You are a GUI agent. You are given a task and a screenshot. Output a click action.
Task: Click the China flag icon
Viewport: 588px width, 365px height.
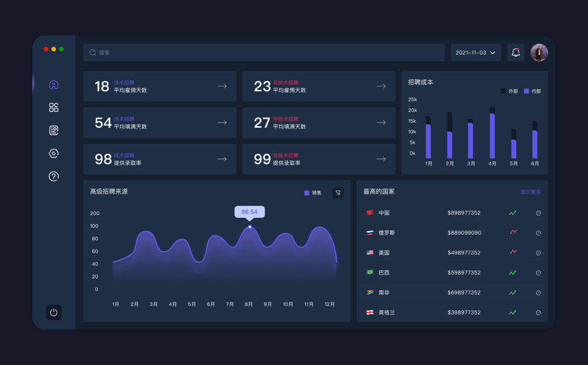(x=370, y=213)
